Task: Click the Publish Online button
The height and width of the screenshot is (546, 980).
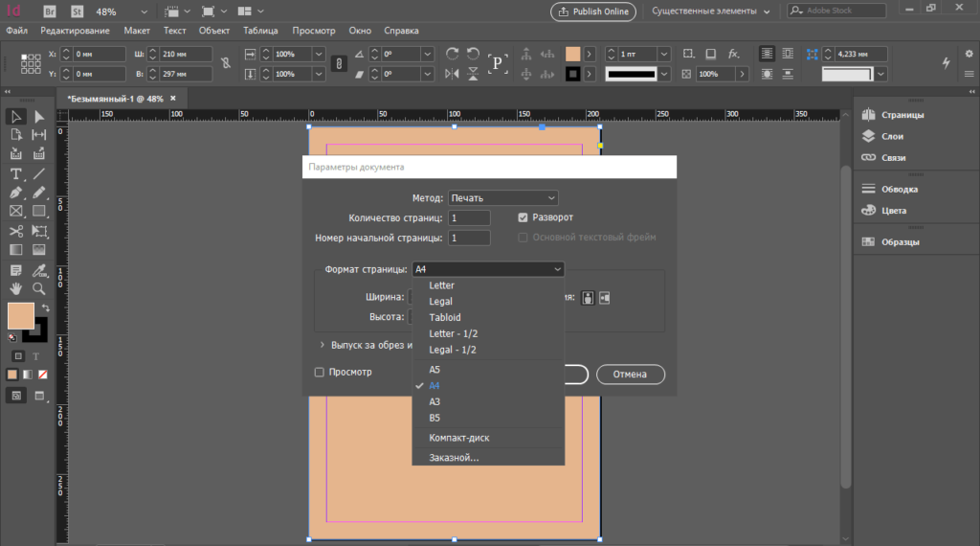Action: [593, 11]
